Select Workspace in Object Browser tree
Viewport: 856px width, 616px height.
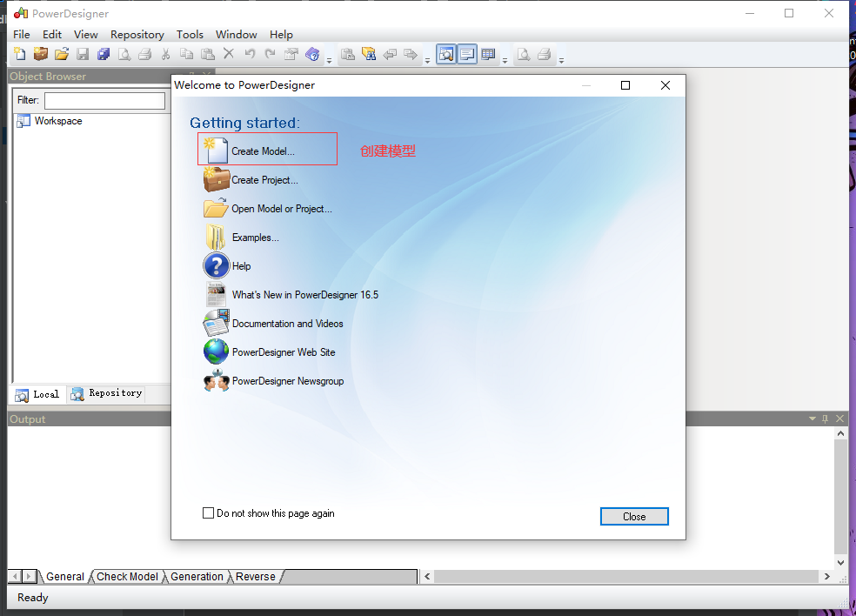tap(58, 121)
